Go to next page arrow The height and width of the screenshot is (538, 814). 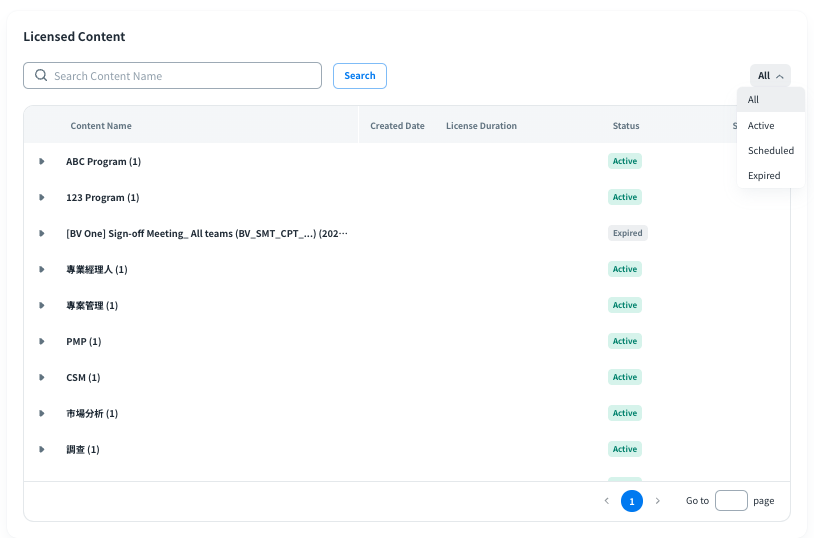coord(657,501)
